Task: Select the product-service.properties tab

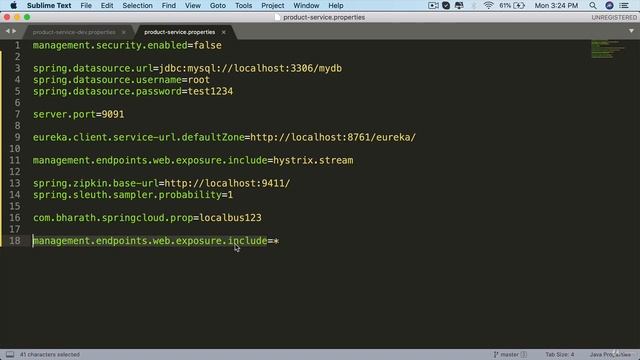Action: (179, 32)
